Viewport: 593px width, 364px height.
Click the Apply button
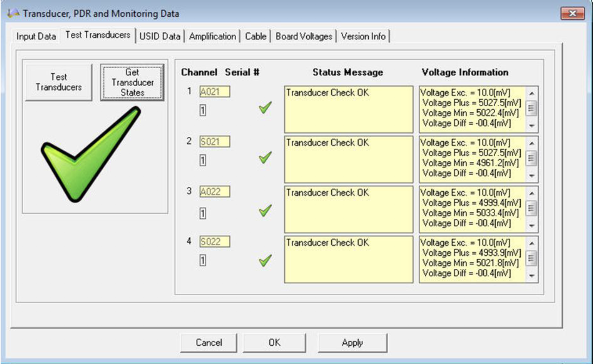tap(352, 342)
